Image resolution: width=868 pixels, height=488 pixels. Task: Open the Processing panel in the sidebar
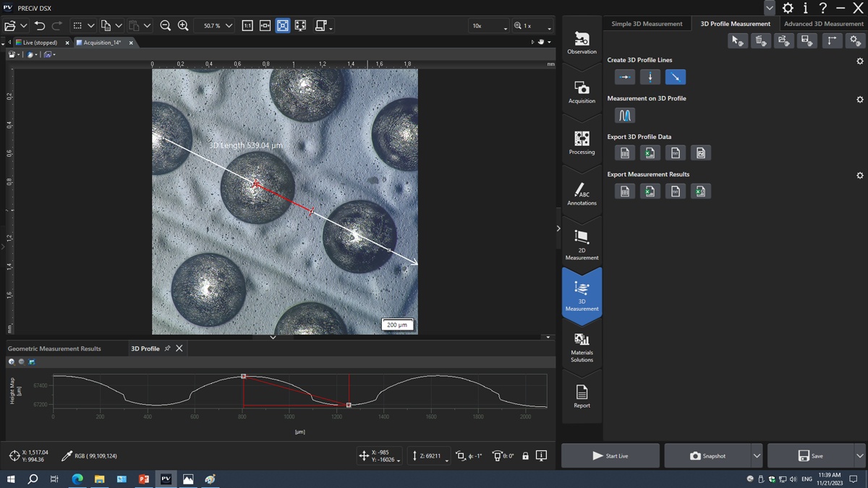[x=582, y=142]
